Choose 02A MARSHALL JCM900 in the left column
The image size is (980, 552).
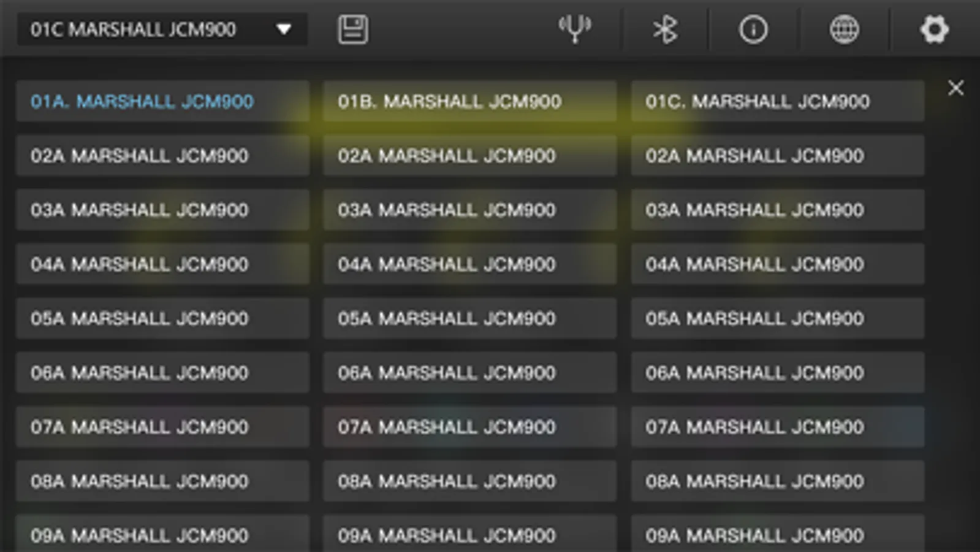[163, 155]
